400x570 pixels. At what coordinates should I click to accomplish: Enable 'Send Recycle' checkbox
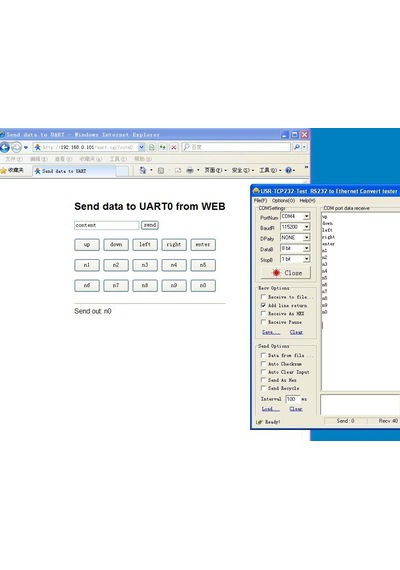263,388
